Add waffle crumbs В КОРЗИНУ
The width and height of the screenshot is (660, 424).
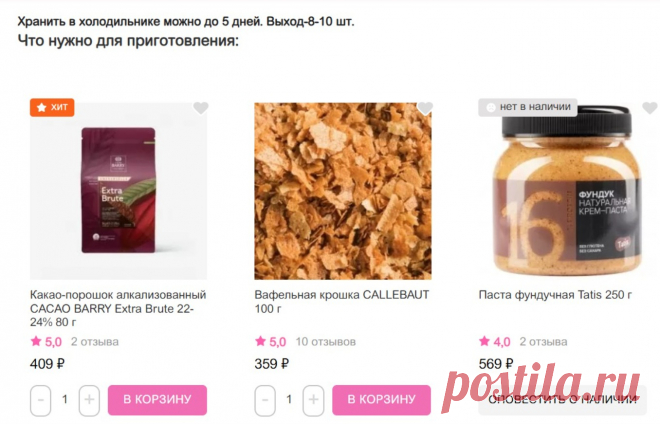coord(382,400)
